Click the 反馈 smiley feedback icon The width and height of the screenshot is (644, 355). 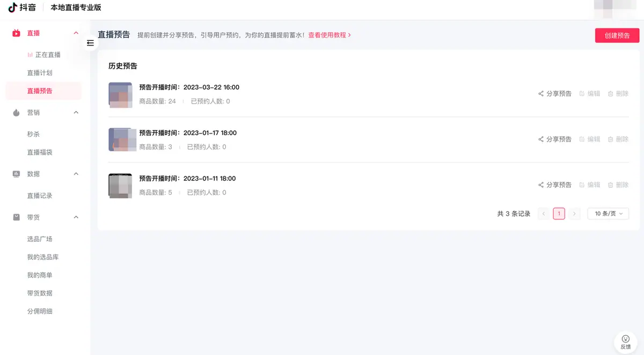[626, 339]
